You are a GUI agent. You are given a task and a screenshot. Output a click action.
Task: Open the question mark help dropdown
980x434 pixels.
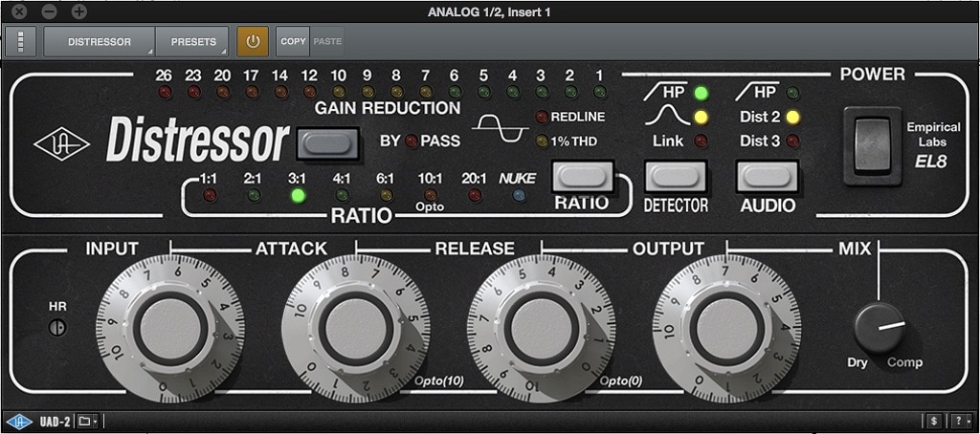pos(961,421)
